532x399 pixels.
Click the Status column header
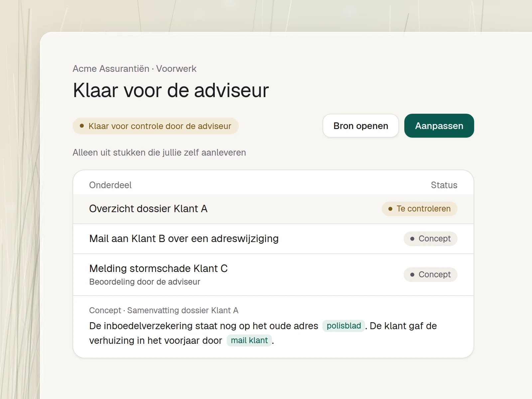444,185
